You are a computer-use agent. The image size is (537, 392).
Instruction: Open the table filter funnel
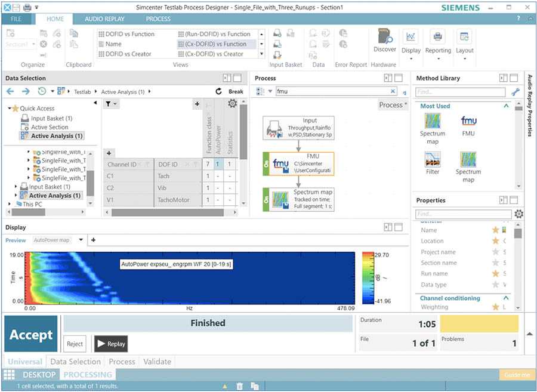(x=108, y=104)
